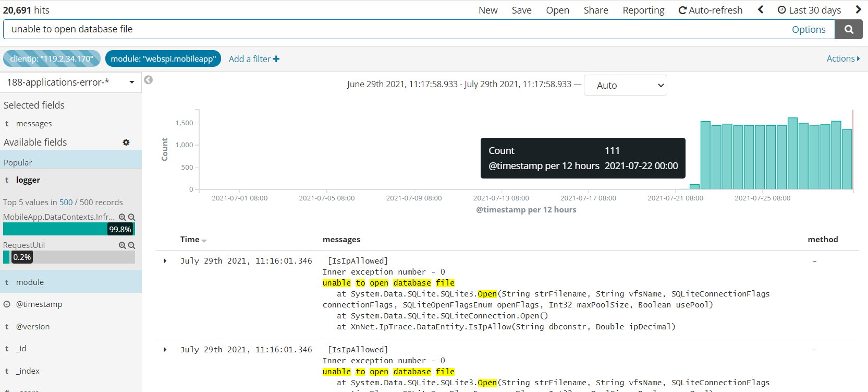This screenshot has width=868, height=392.
Task: Open the Reporting menu
Action: 643,10
